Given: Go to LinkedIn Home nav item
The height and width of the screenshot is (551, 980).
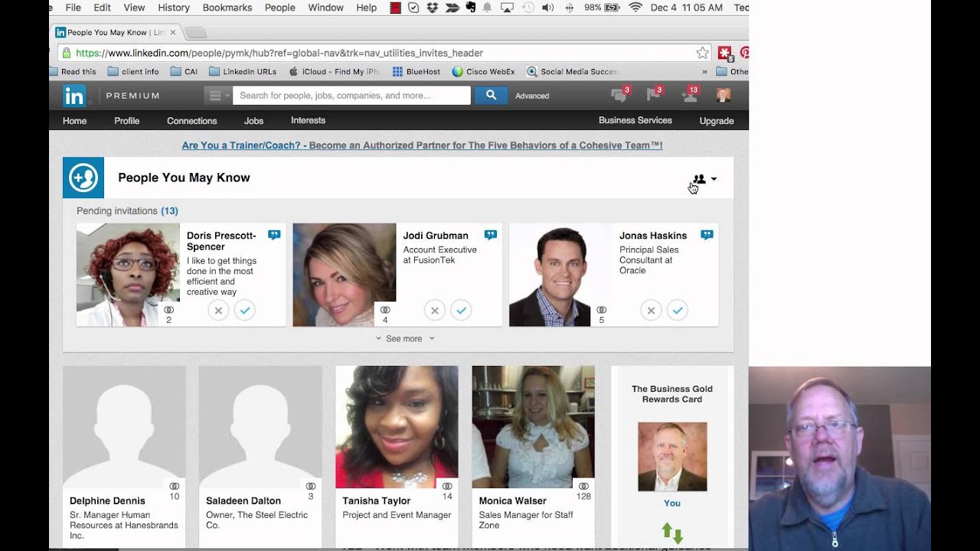Looking at the screenshot, I should coord(74,121).
